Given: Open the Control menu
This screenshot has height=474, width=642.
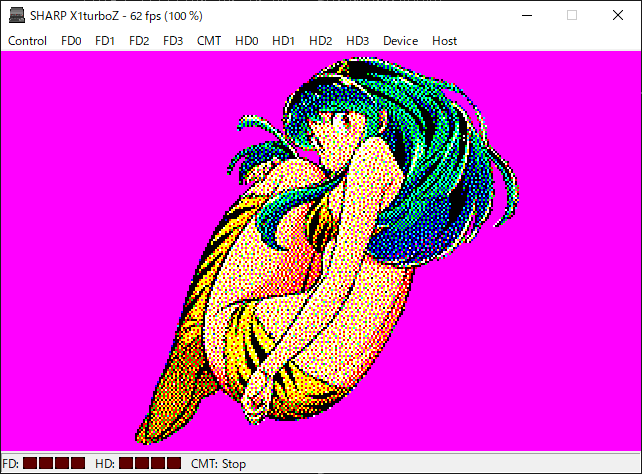Looking at the screenshot, I should [x=27, y=41].
